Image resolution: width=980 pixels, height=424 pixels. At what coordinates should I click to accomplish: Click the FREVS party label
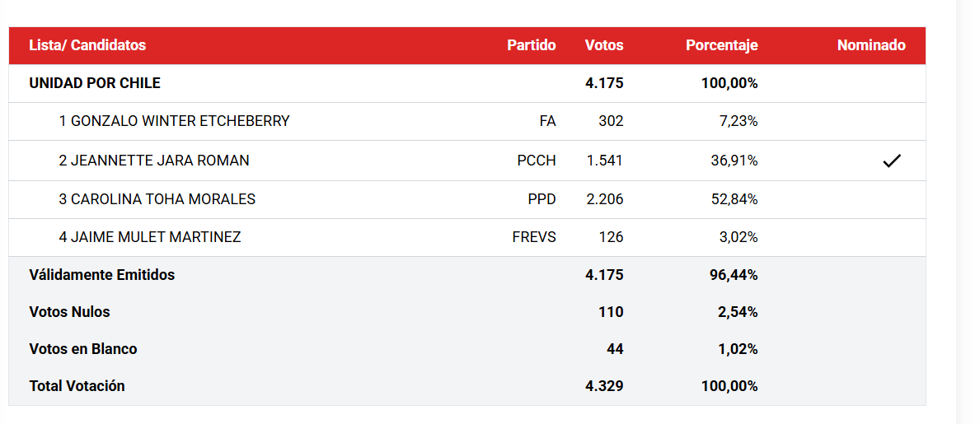(534, 237)
